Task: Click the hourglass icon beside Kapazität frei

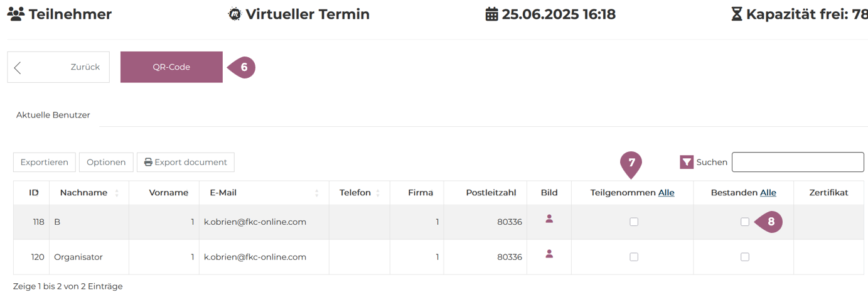Action: pyautogui.click(x=737, y=14)
